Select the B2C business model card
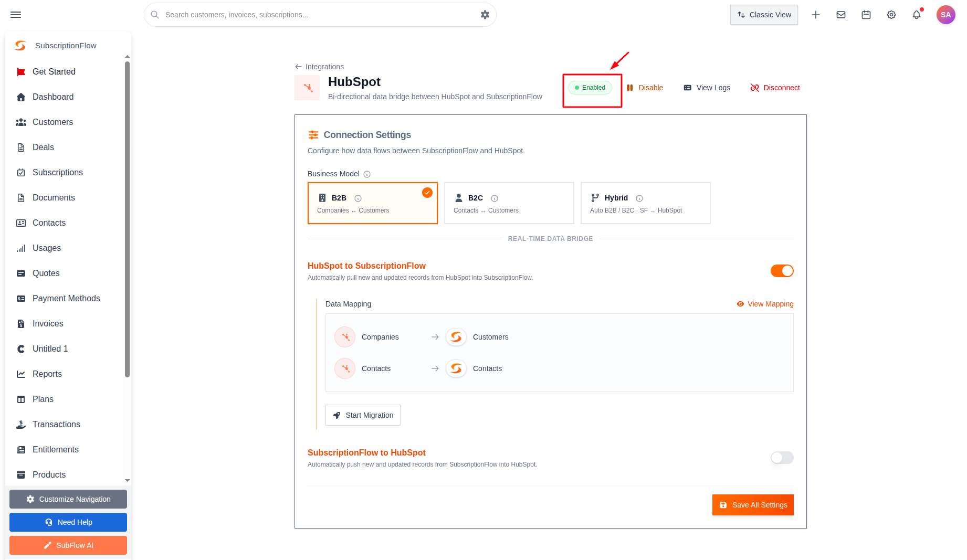The height and width of the screenshot is (560, 967). tap(509, 203)
